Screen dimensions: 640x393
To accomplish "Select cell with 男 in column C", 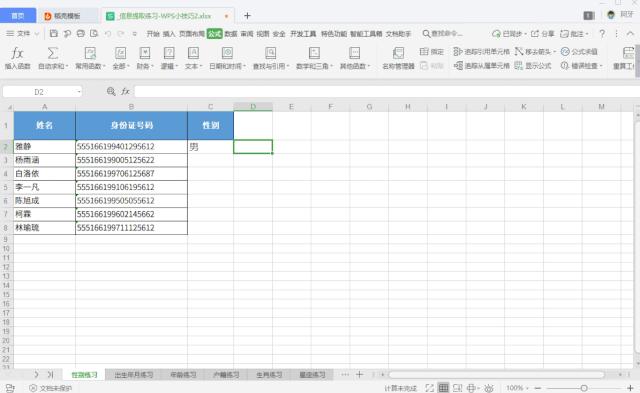I will point(211,147).
